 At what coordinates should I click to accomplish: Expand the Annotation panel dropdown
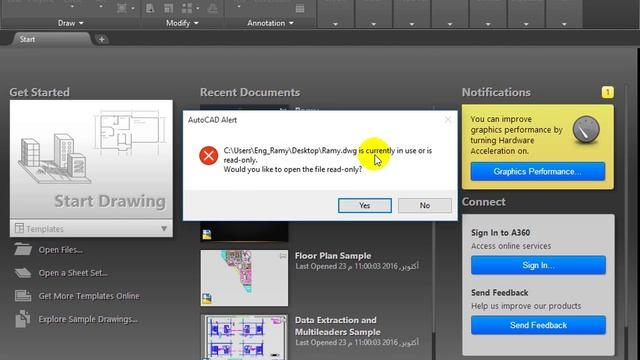[x=270, y=23]
